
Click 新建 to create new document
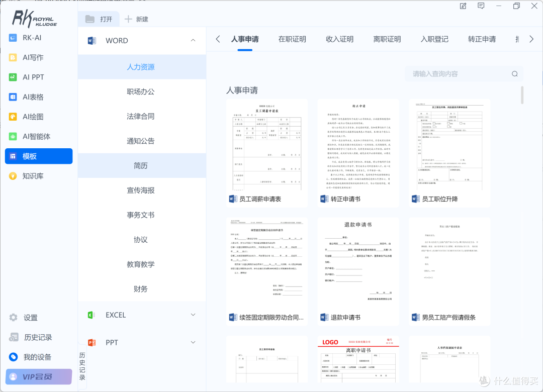click(136, 19)
